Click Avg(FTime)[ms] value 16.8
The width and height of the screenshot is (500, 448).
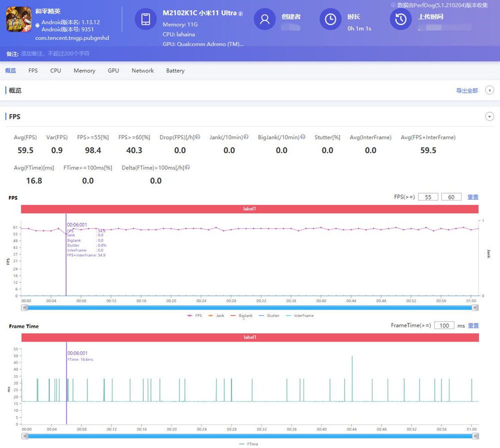34,181
